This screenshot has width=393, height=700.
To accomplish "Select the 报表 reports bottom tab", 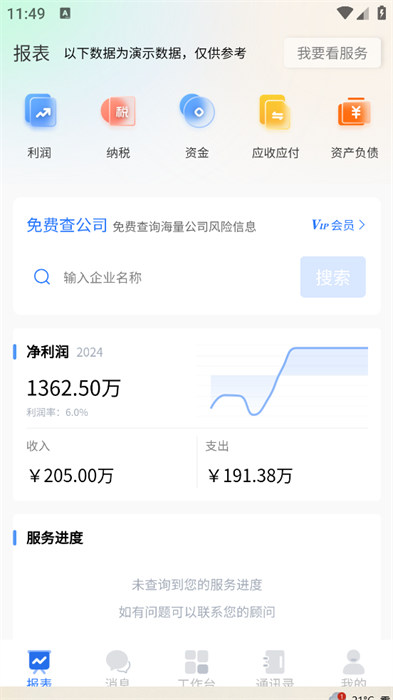I will [39, 667].
